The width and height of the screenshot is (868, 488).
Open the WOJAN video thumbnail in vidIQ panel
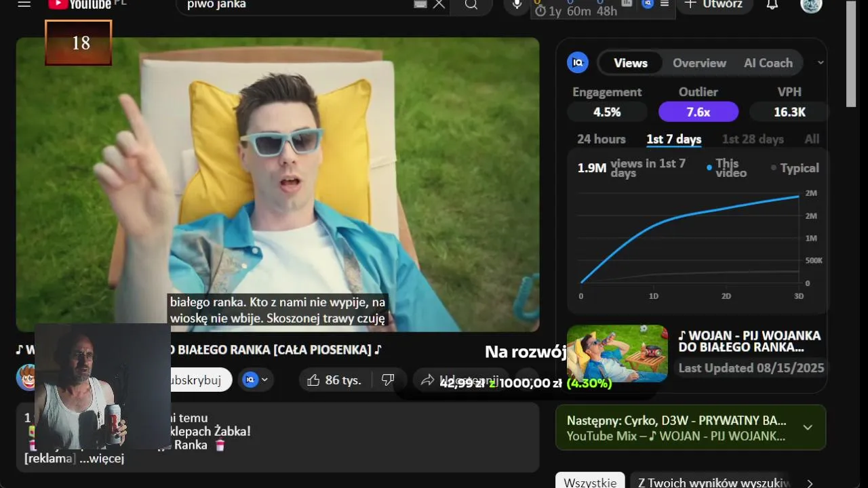[617, 353]
